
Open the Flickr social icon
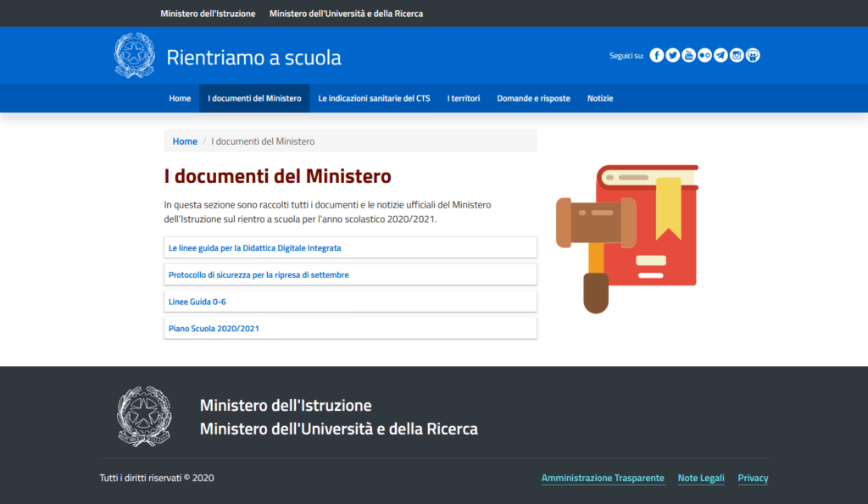click(704, 55)
